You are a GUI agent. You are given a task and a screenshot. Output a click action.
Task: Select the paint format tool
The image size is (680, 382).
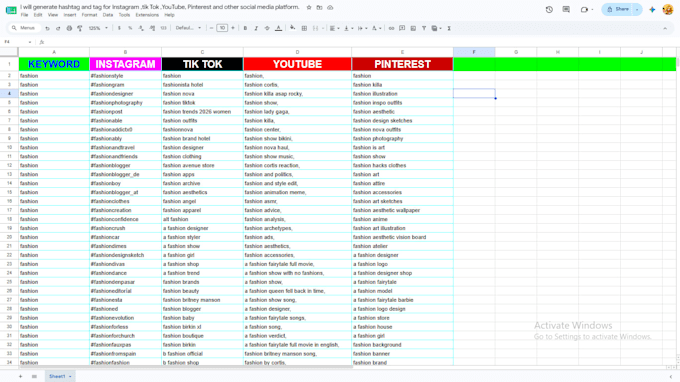click(x=80, y=28)
